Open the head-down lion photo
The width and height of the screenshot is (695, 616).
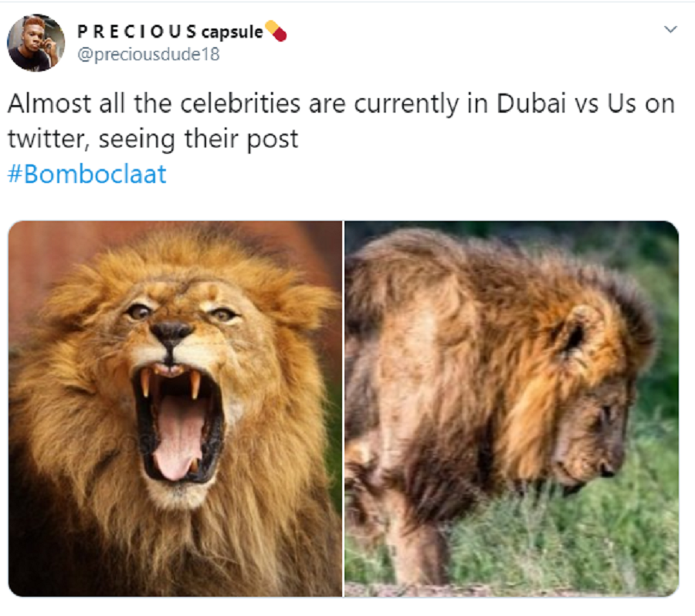tap(512, 408)
